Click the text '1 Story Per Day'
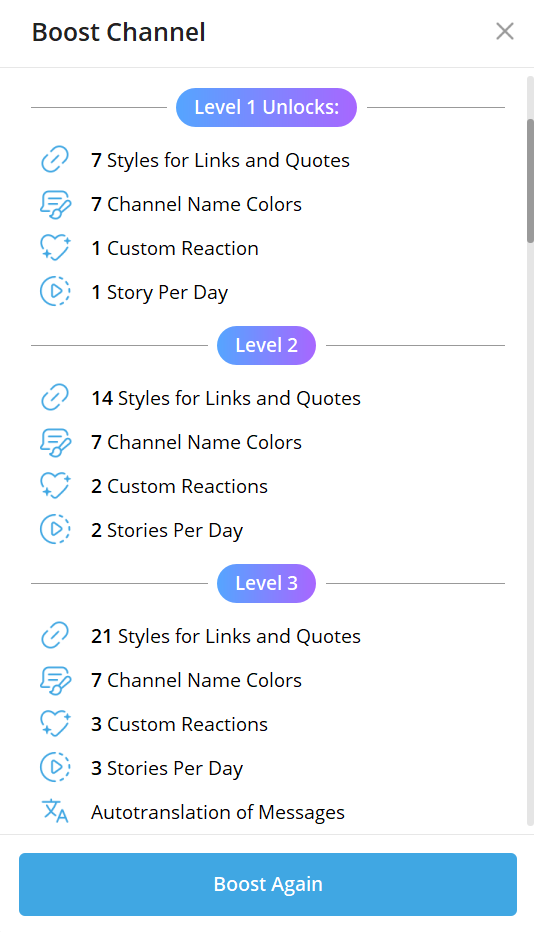 click(159, 293)
